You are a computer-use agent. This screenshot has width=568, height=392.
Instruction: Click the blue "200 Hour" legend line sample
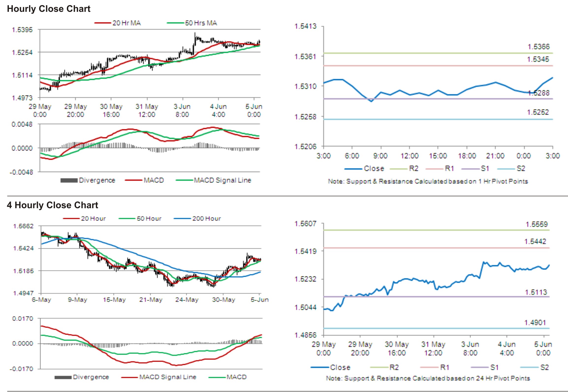[x=183, y=219]
